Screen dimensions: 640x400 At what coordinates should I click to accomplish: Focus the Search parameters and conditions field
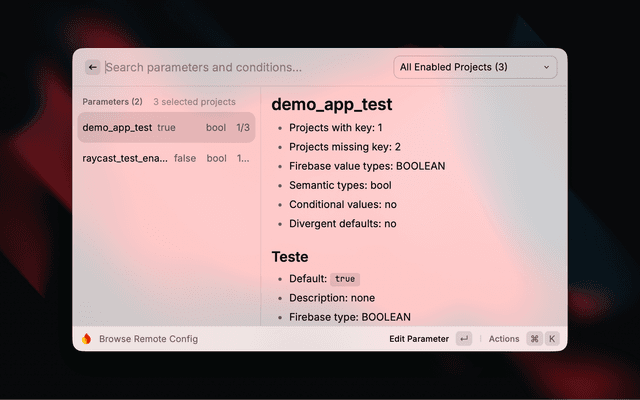pyautogui.click(x=245, y=67)
